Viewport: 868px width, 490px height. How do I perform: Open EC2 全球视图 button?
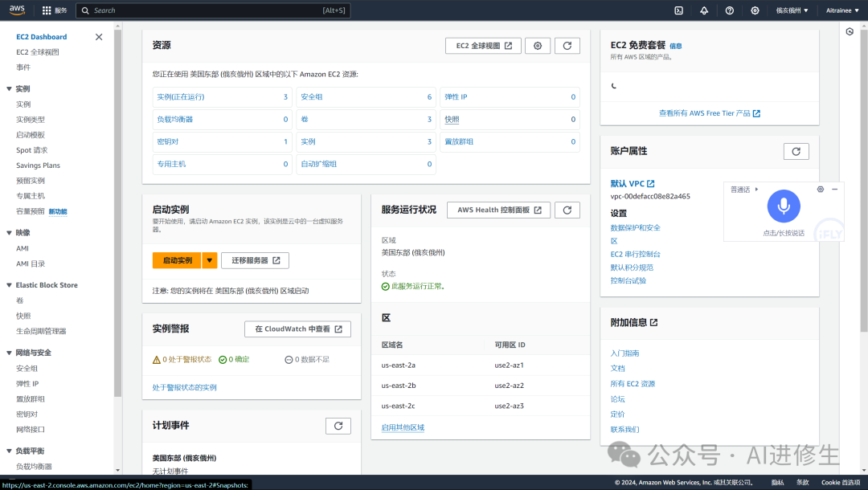click(x=483, y=46)
